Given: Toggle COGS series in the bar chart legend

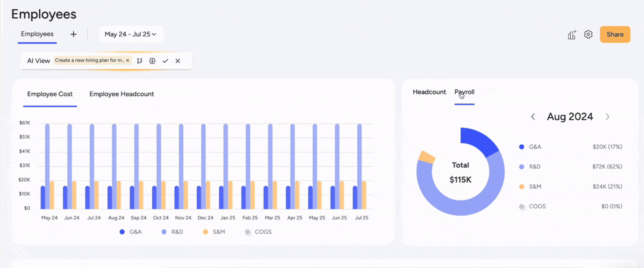Looking at the screenshot, I should (x=258, y=232).
